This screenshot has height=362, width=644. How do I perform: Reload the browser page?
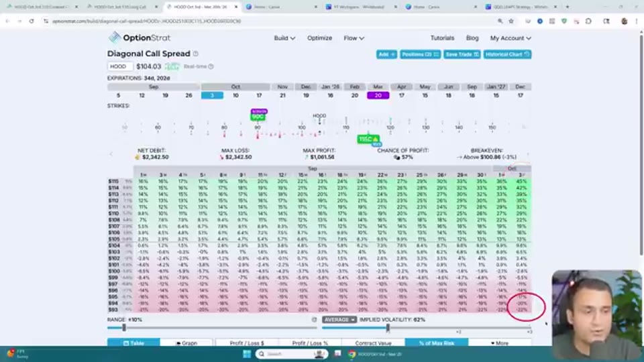click(x=32, y=21)
